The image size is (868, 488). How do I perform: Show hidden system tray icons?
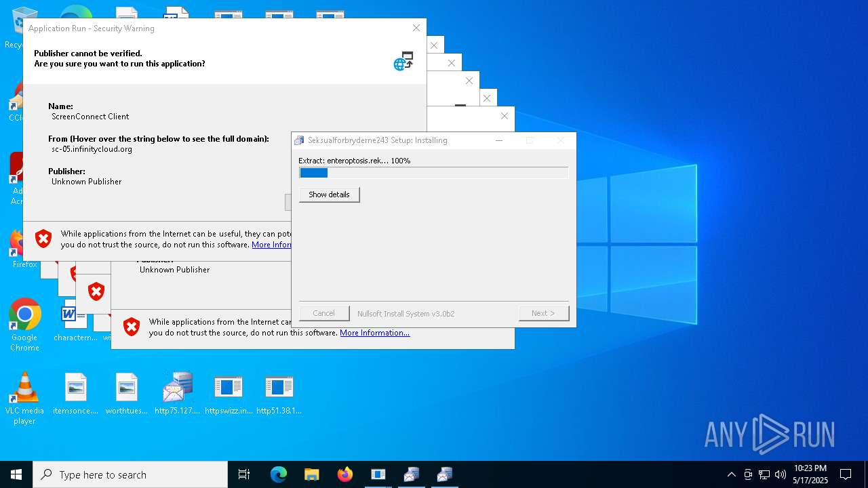pyautogui.click(x=731, y=474)
